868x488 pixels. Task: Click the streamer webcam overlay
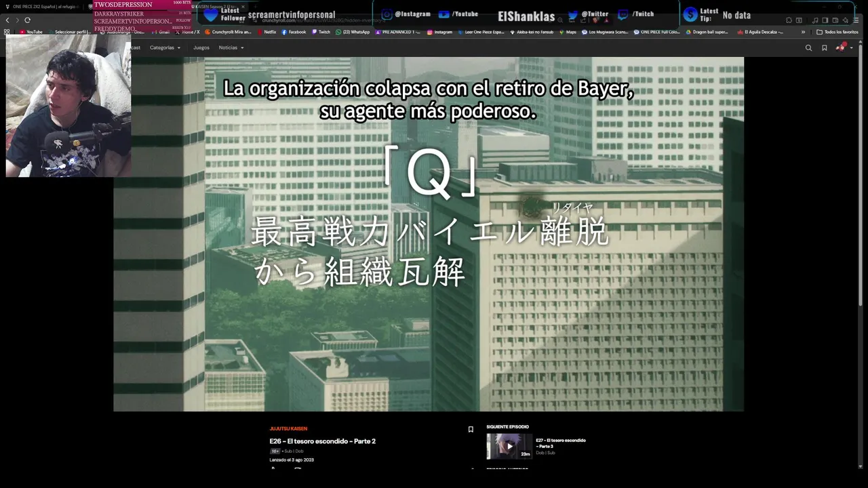(x=68, y=106)
